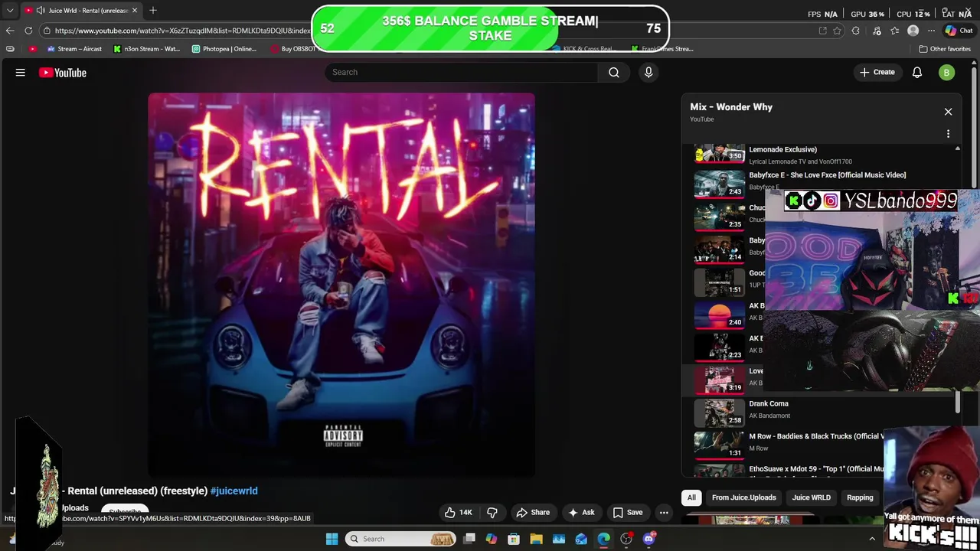Click the YouTube search magnifier button

point(614,72)
